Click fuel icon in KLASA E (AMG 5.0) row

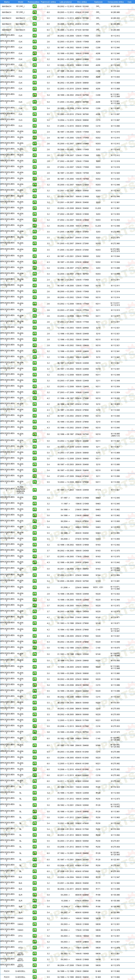click(35, 435)
